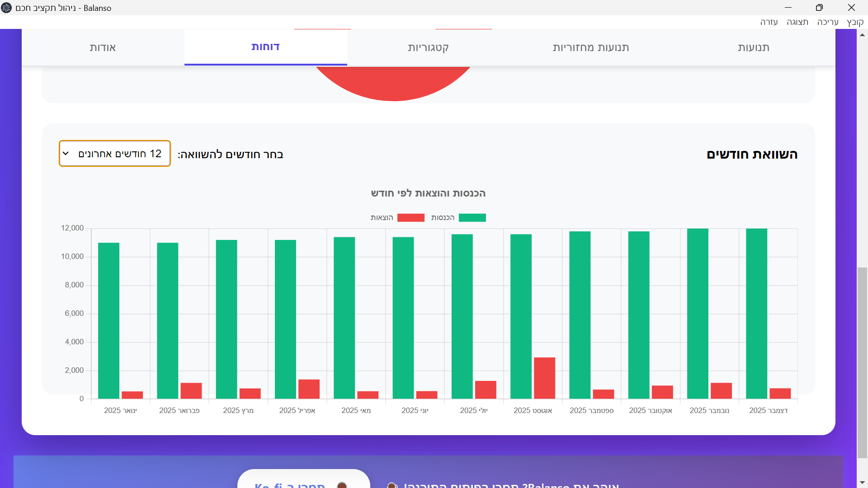Open the עזרה menu
The height and width of the screenshot is (488, 868).
click(x=769, y=22)
